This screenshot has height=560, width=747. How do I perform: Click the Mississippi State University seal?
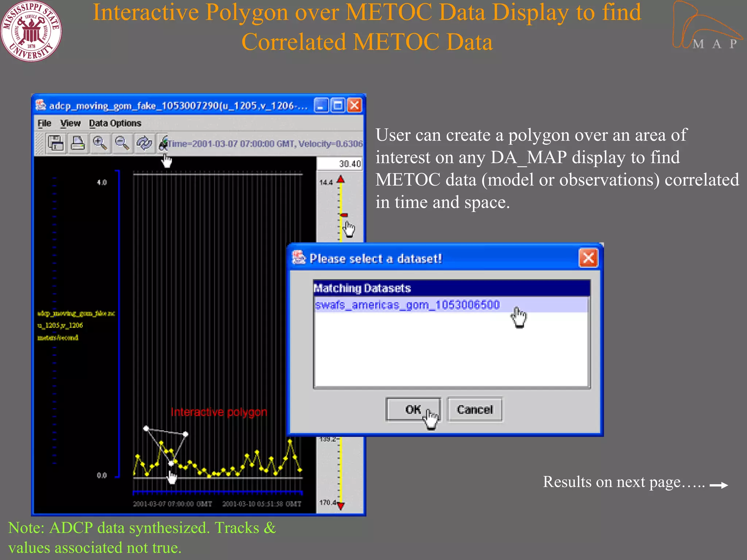click(x=31, y=31)
